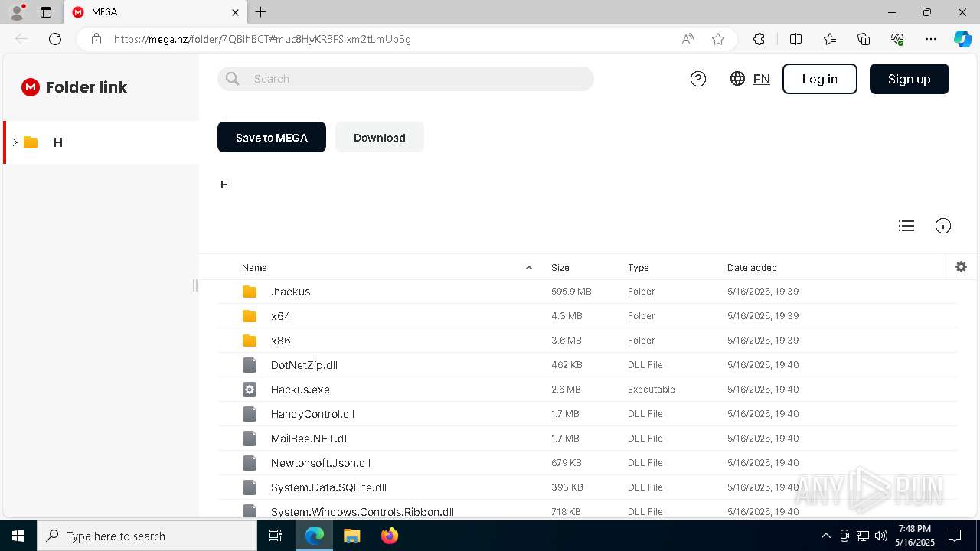Click the DotNetZip.dll file icon
The image size is (980, 551).
(250, 365)
